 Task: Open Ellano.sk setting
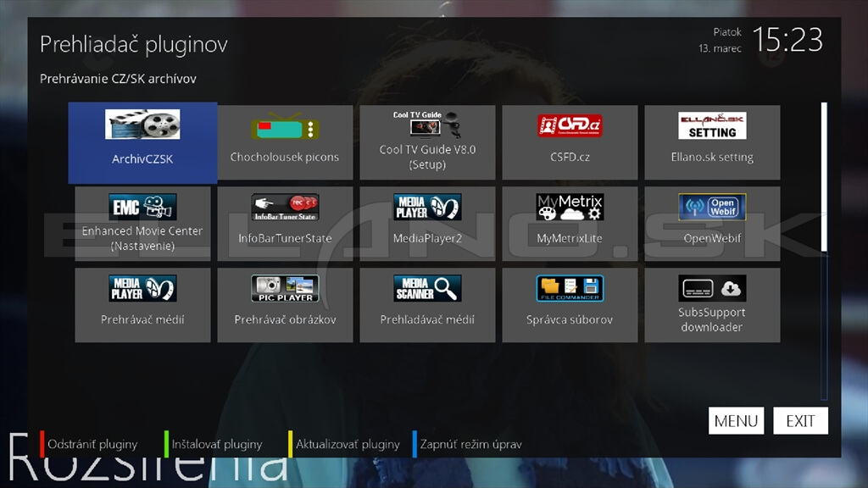(711, 142)
